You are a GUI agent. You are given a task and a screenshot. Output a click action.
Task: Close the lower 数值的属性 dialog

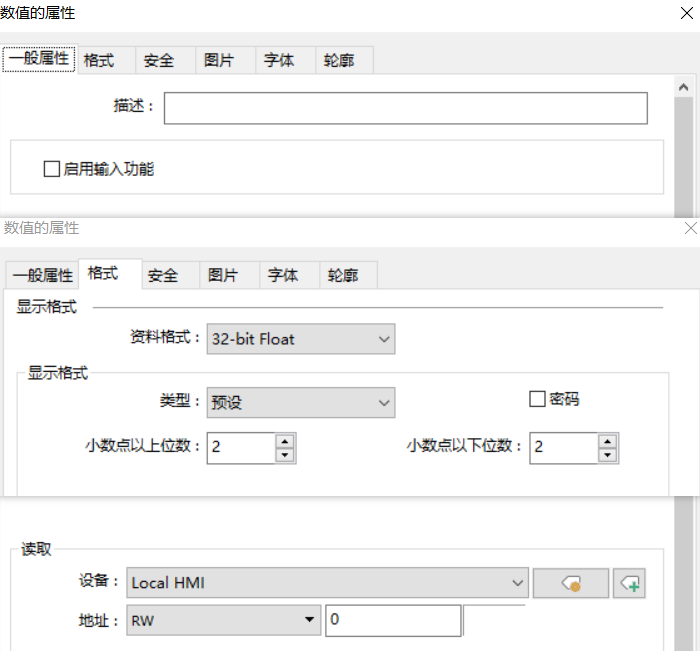pyautogui.click(x=691, y=228)
